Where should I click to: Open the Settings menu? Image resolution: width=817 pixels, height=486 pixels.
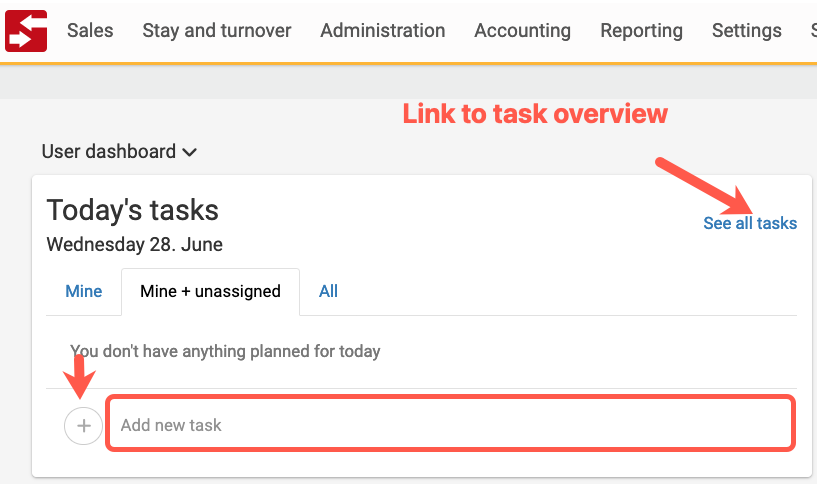tap(747, 30)
